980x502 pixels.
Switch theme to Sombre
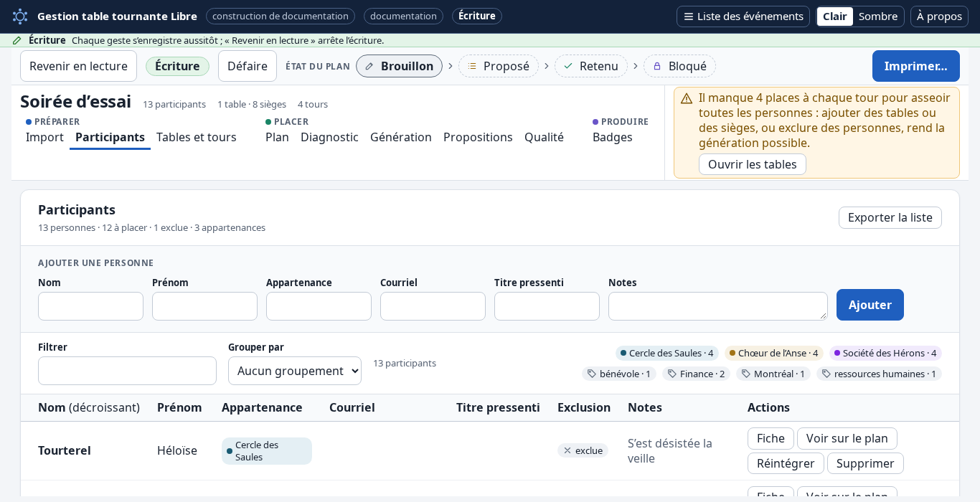tap(878, 16)
